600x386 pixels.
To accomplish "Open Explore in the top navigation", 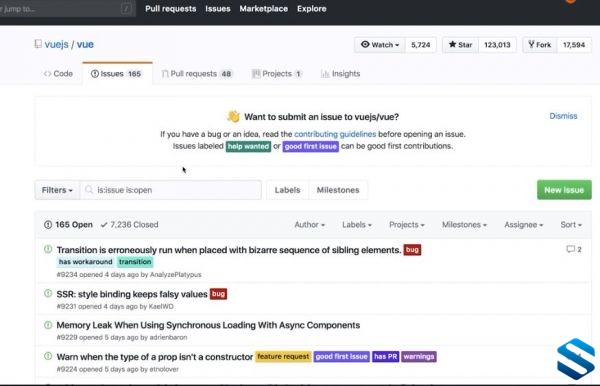I will 311,8.
